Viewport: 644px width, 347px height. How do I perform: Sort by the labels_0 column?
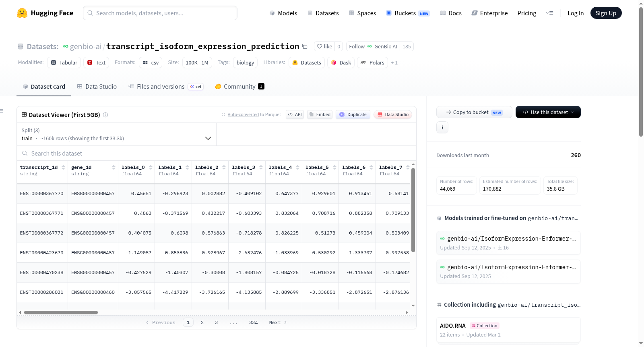(151, 167)
